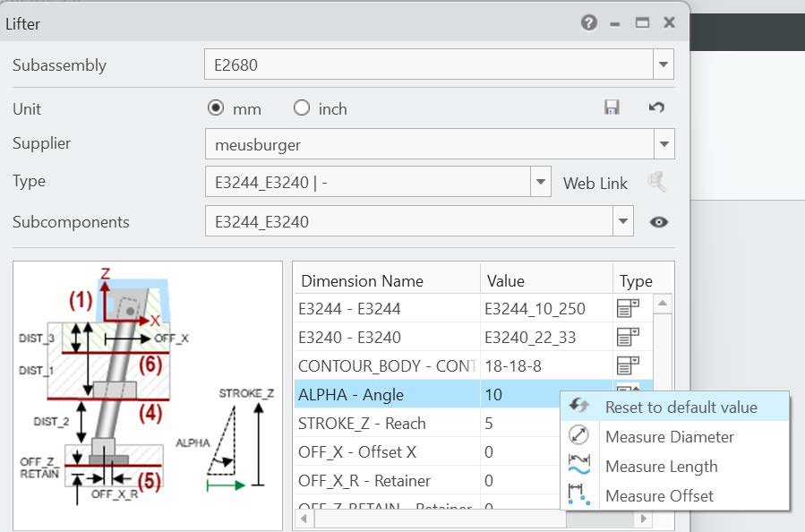Toggle subcomponent visibility eye icon
The width and height of the screenshot is (805, 532).
(659, 222)
